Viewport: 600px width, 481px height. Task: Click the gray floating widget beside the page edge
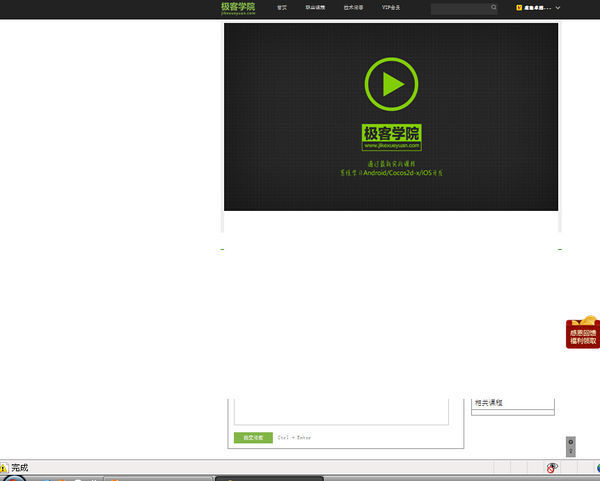(x=571, y=447)
